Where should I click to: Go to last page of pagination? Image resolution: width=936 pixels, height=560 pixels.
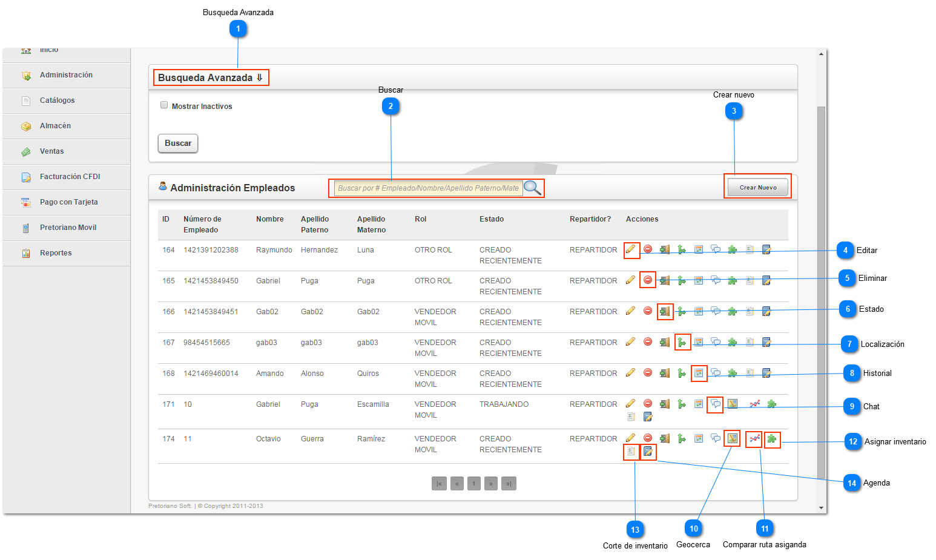click(509, 483)
